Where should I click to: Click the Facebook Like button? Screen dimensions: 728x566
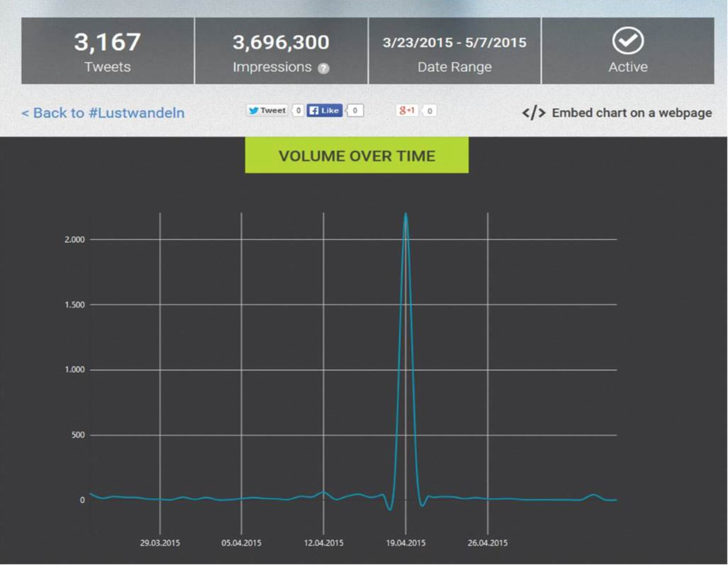324,111
